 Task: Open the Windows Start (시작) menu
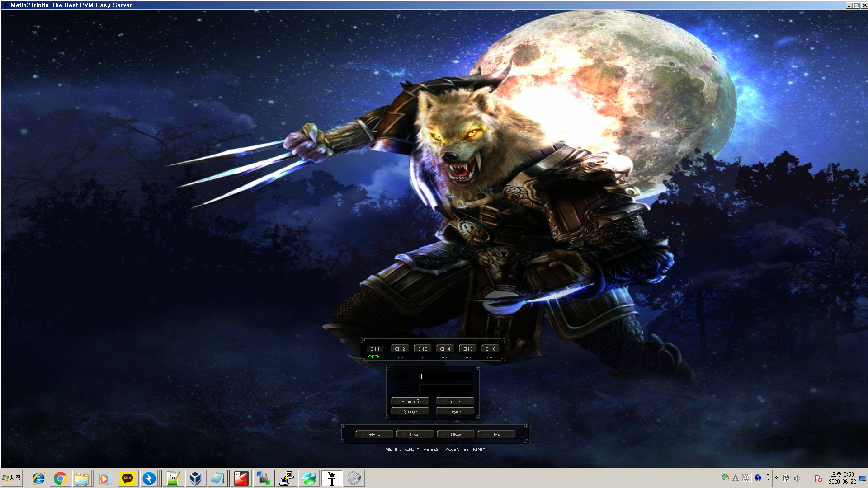click(x=12, y=478)
